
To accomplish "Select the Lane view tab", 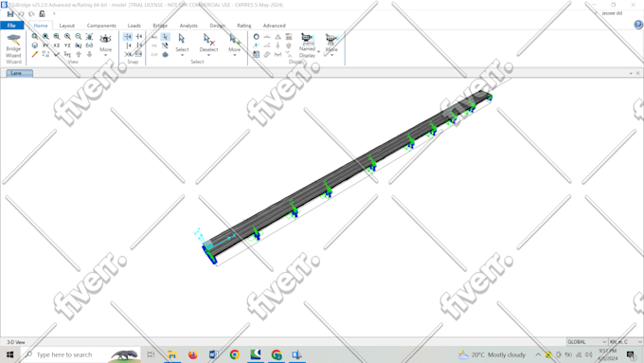I will [19, 73].
